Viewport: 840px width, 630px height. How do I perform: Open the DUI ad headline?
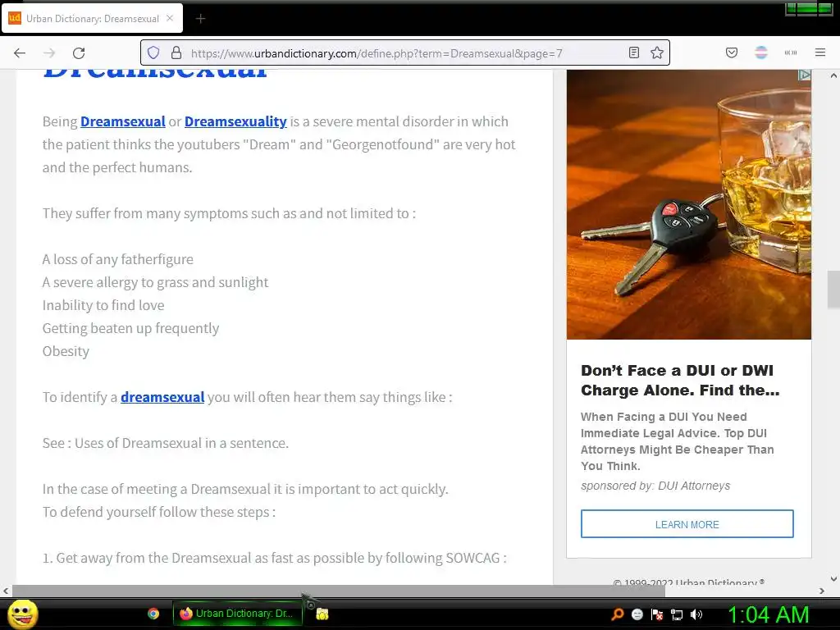(x=680, y=381)
